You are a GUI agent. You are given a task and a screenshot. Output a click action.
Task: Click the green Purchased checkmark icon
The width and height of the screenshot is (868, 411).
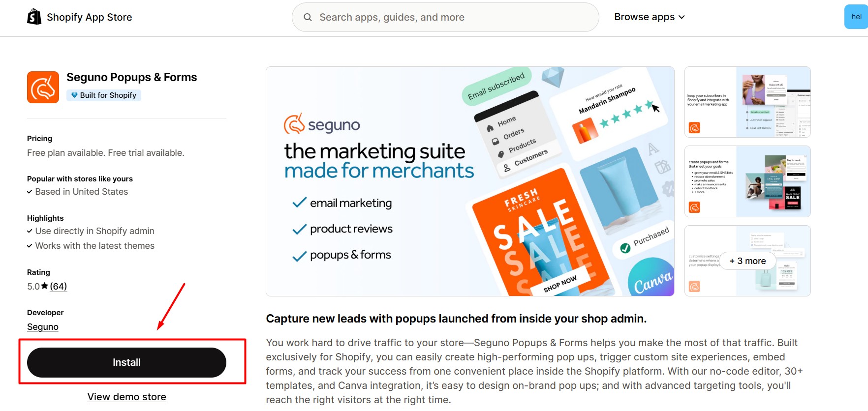pos(625,248)
